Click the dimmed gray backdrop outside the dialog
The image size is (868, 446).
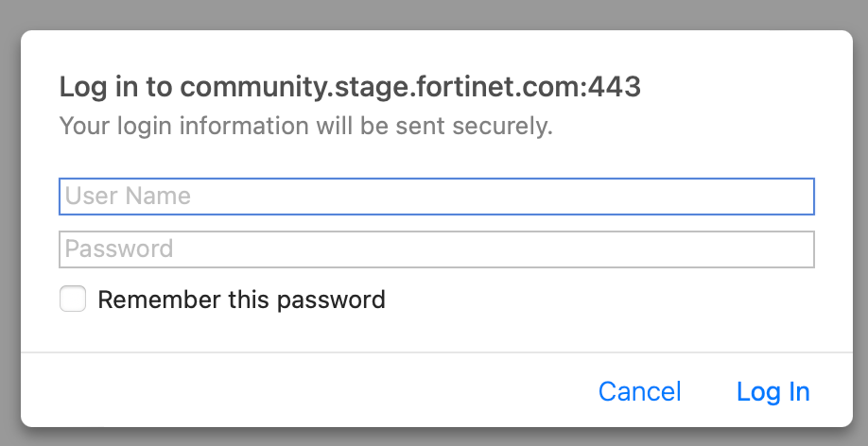[x=435, y=13]
